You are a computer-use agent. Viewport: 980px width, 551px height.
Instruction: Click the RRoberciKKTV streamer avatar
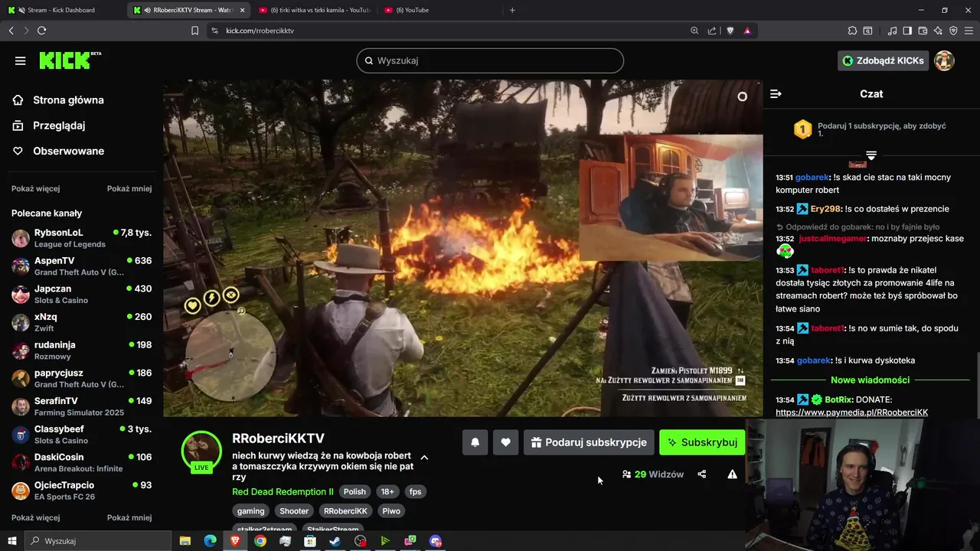[201, 450]
